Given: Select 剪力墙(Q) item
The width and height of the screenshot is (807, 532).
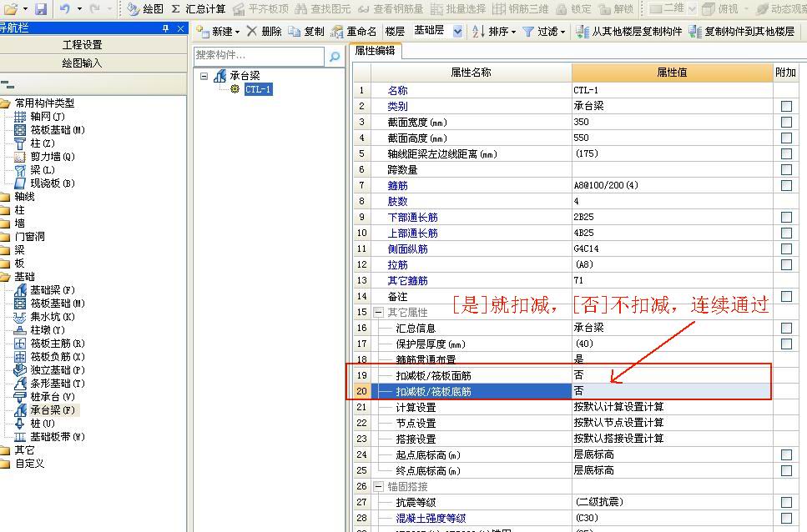Looking at the screenshot, I should [44, 157].
